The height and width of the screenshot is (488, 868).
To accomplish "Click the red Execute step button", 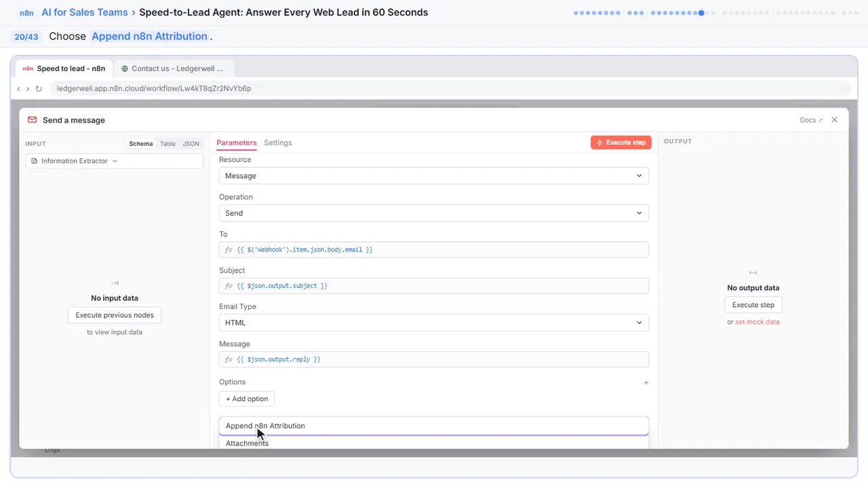I will tap(621, 142).
